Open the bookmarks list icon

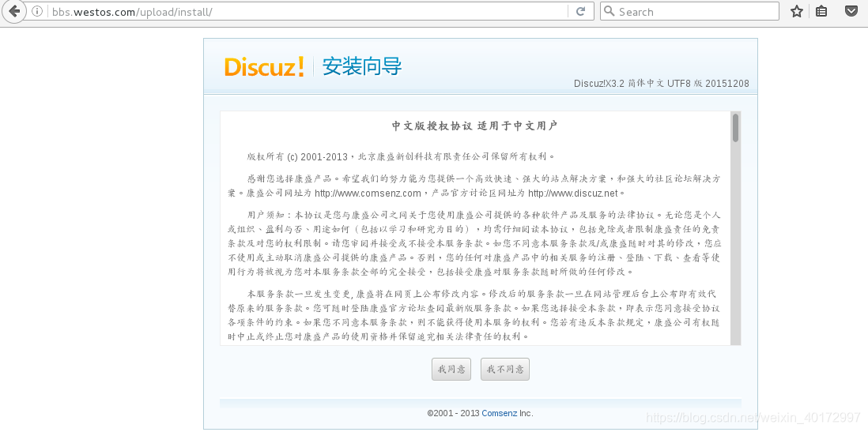pyautogui.click(x=821, y=11)
